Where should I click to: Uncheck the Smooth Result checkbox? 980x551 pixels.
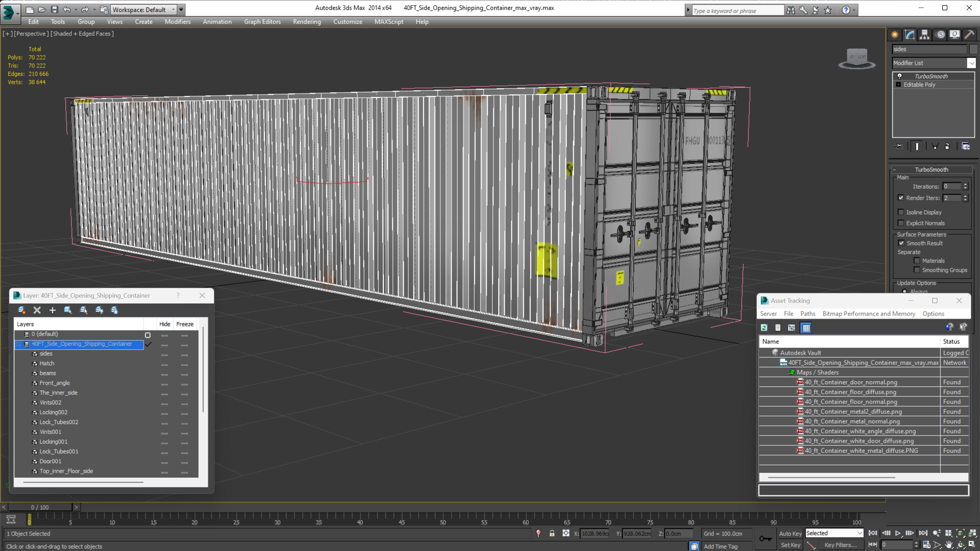point(901,243)
